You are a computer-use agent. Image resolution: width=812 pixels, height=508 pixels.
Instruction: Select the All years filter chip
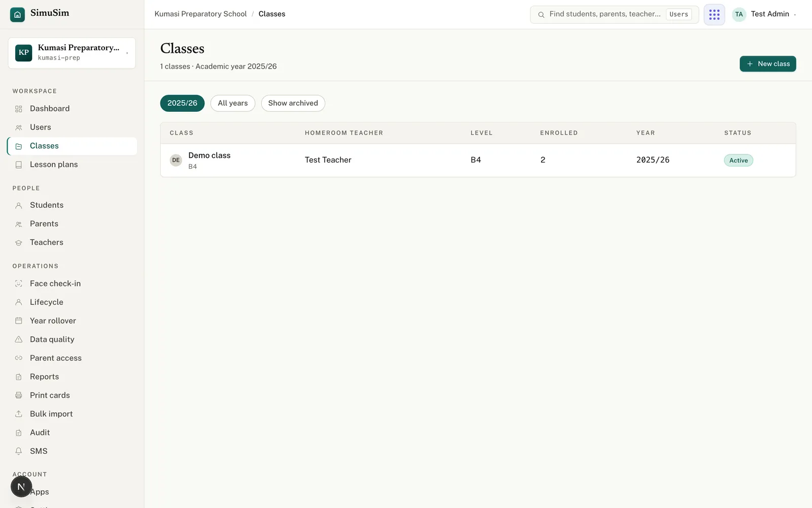232,103
